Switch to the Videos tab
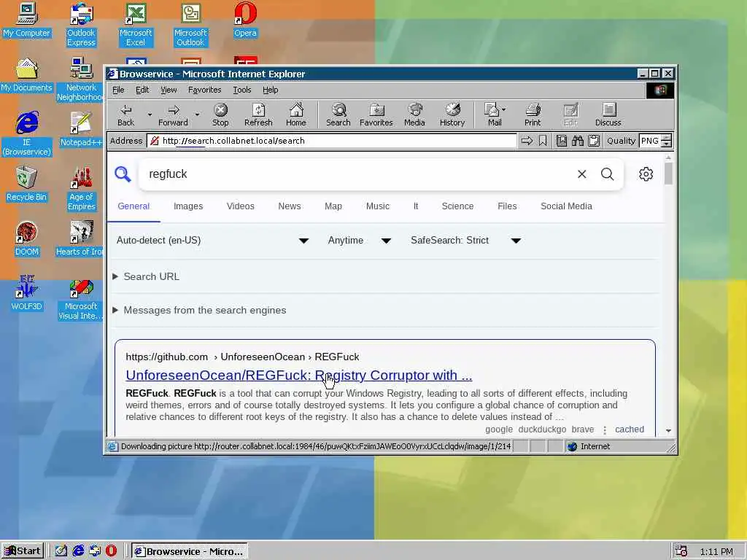The width and height of the screenshot is (747, 560). (241, 206)
